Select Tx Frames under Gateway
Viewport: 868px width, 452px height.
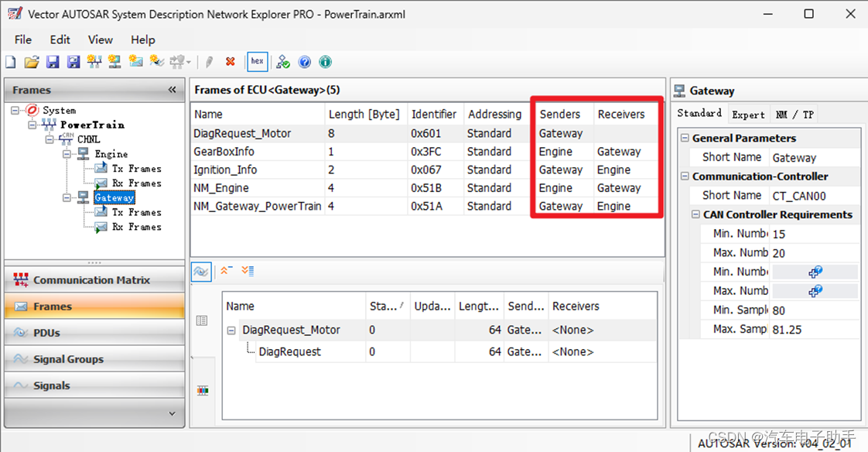tap(137, 212)
